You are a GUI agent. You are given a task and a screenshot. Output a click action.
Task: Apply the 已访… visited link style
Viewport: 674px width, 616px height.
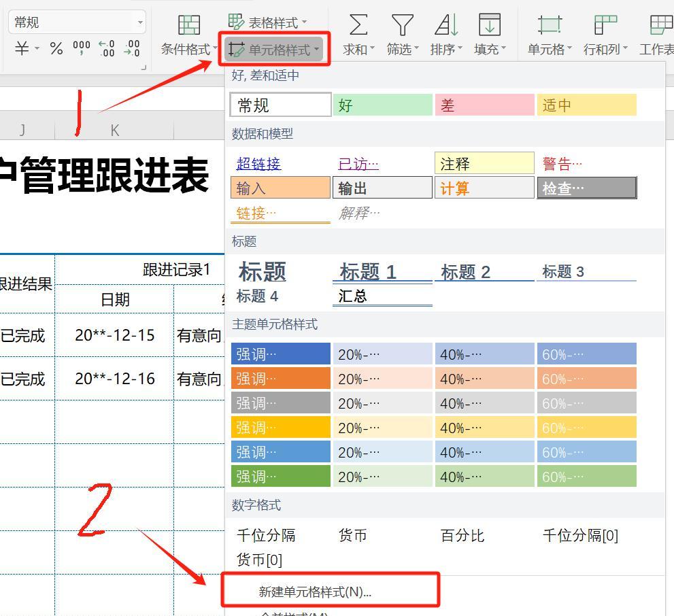pos(382,164)
